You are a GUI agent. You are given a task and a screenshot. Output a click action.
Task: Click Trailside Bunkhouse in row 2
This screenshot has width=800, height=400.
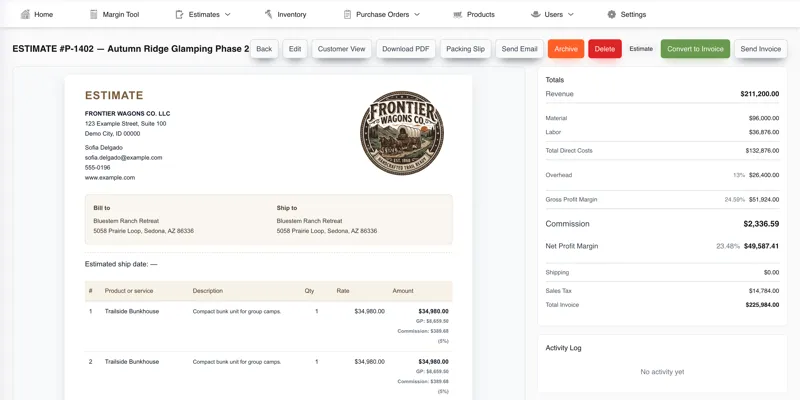[x=132, y=362]
